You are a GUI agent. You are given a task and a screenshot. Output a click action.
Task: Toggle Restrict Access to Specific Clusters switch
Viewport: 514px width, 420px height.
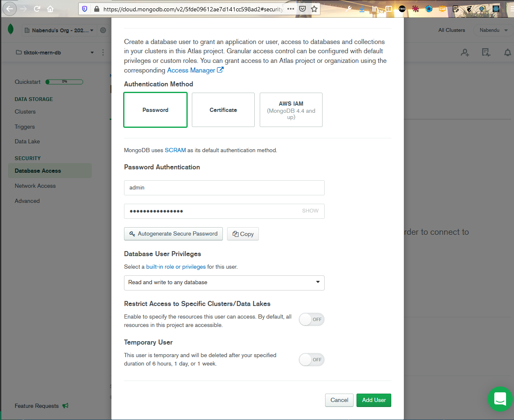coord(312,319)
